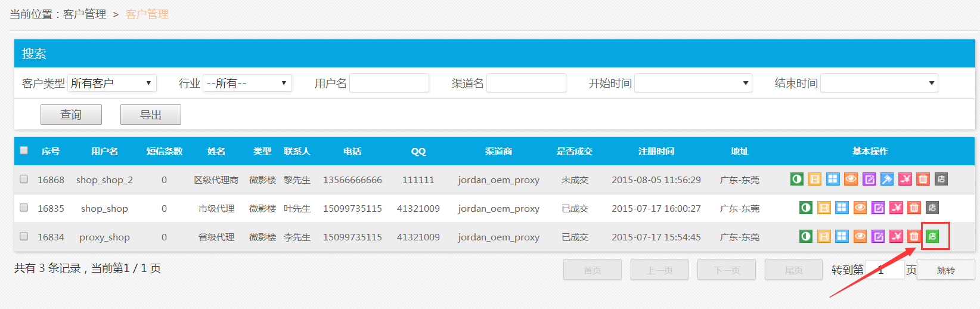Open the 开始时间 dropdown

click(693, 83)
